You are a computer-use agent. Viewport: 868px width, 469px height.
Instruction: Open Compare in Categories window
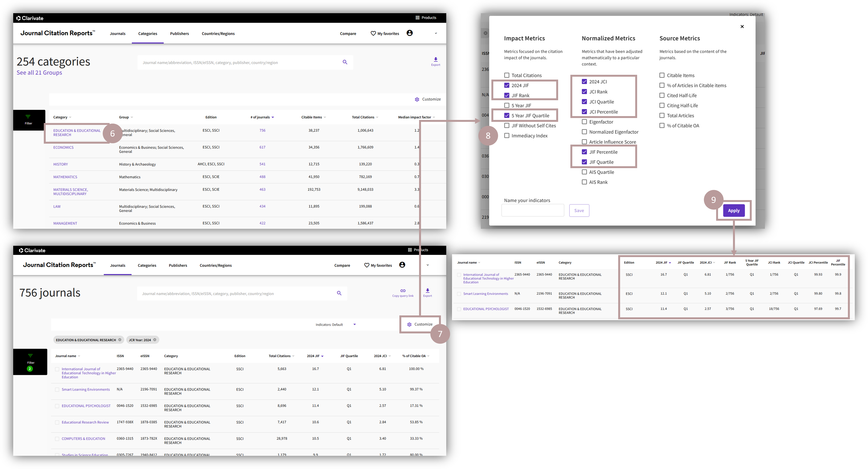[348, 33]
